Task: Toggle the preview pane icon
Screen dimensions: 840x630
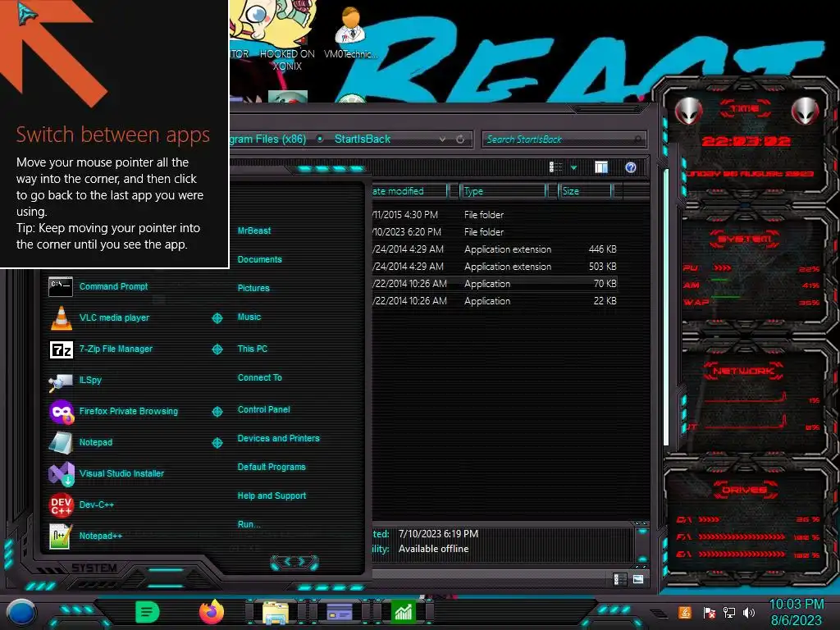Action: pyautogui.click(x=601, y=167)
